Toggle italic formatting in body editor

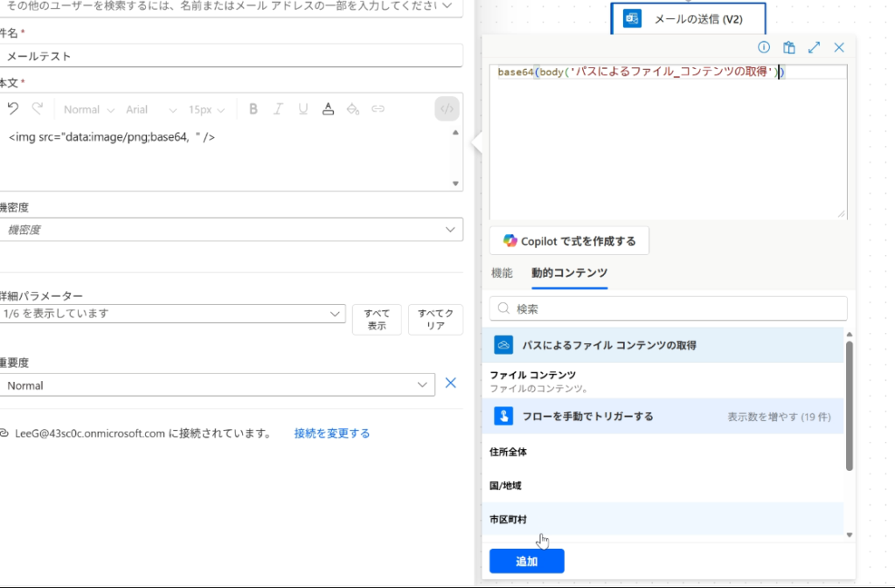[278, 109]
